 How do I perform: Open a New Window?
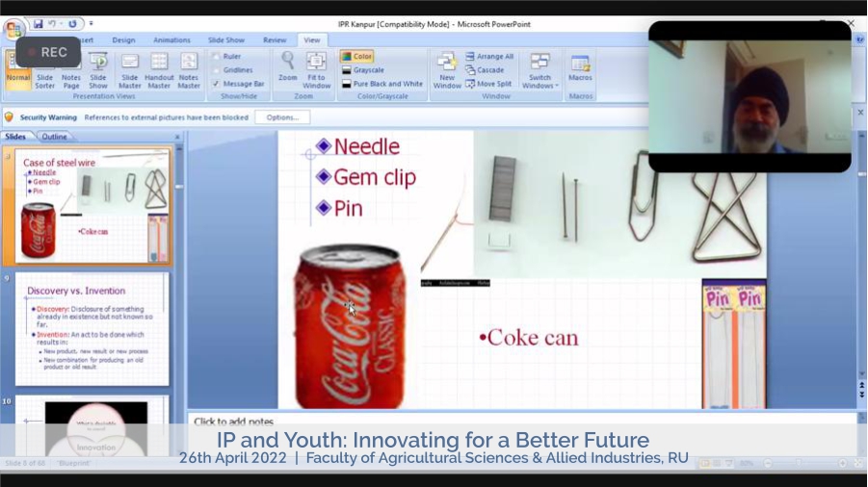pyautogui.click(x=447, y=71)
